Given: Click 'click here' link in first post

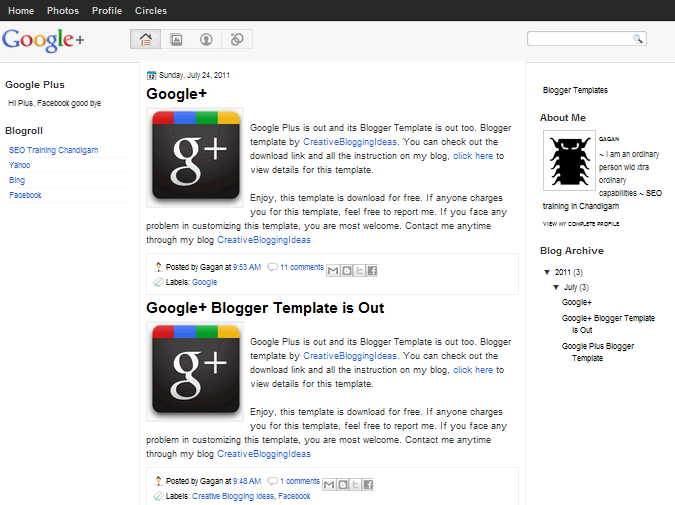Looking at the screenshot, I should 473,156.
